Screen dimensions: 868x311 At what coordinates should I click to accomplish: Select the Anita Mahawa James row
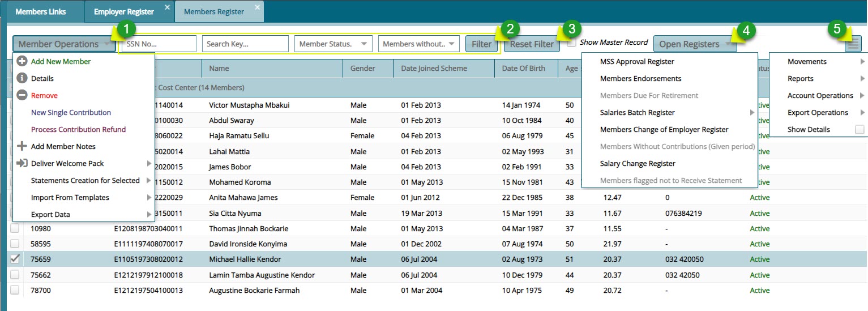pos(436,198)
